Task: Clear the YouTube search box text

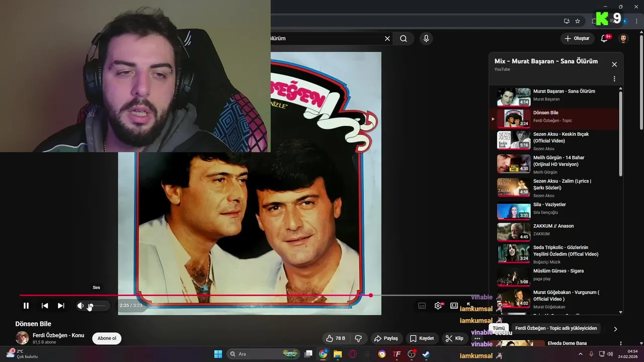Action: (x=387, y=38)
